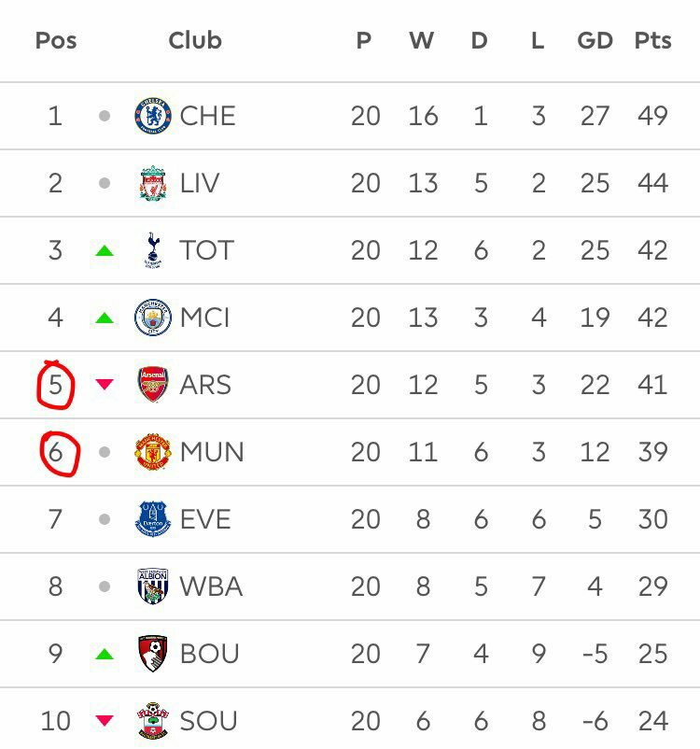Image resolution: width=700 pixels, height=749 pixels.
Task: Select the Everton club crest
Action: tap(153, 519)
